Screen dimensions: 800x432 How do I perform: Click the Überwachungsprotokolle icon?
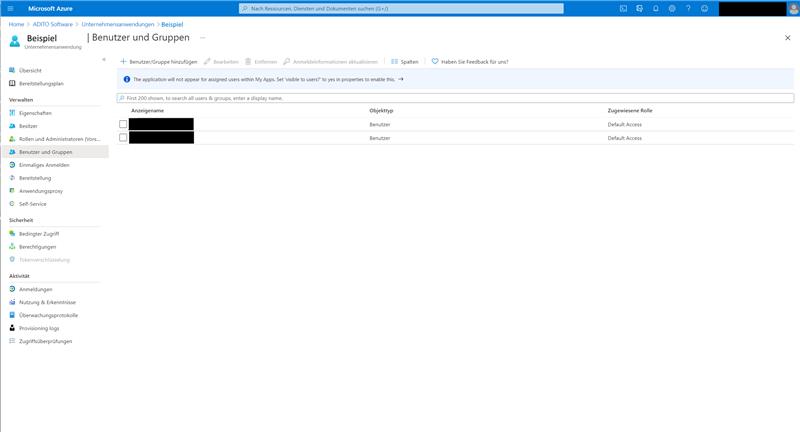point(12,315)
